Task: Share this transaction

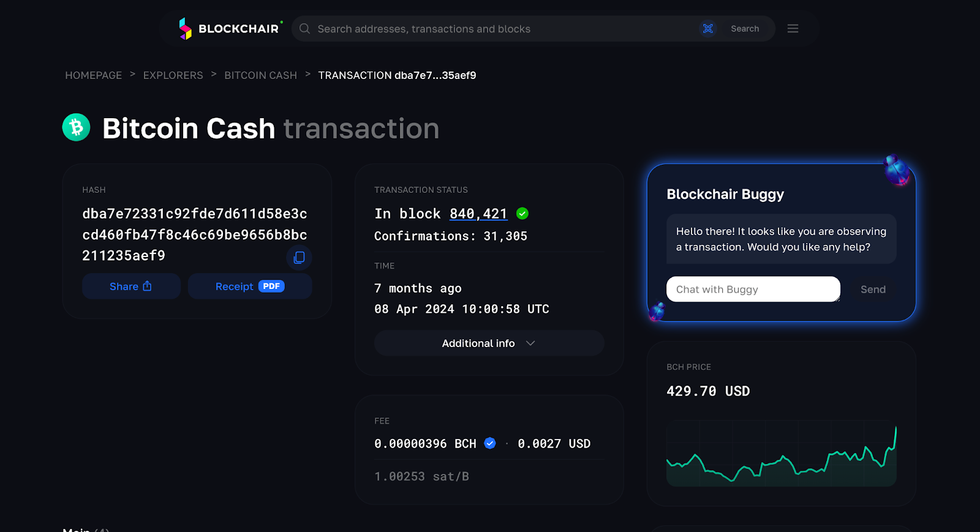Action: click(131, 287)
